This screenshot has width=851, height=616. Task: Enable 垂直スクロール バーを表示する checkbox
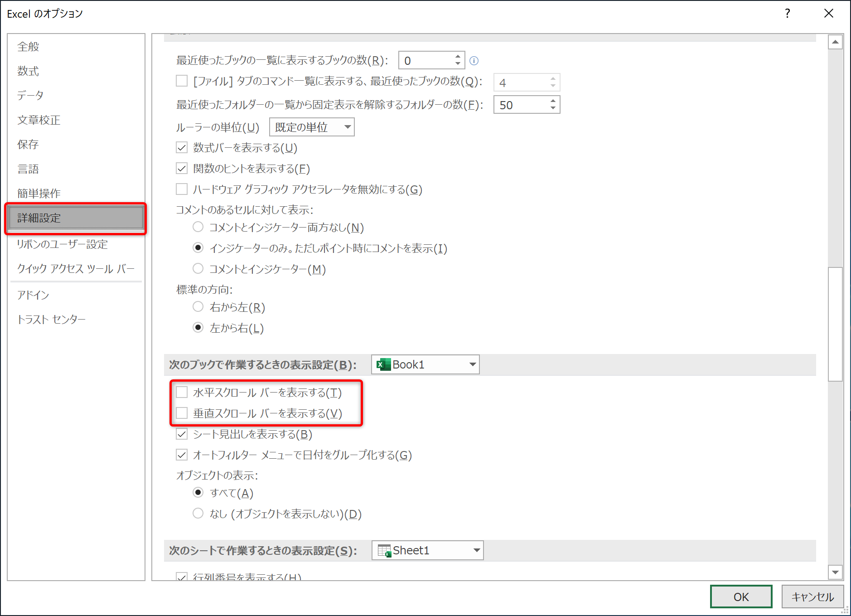pos(182,413)
